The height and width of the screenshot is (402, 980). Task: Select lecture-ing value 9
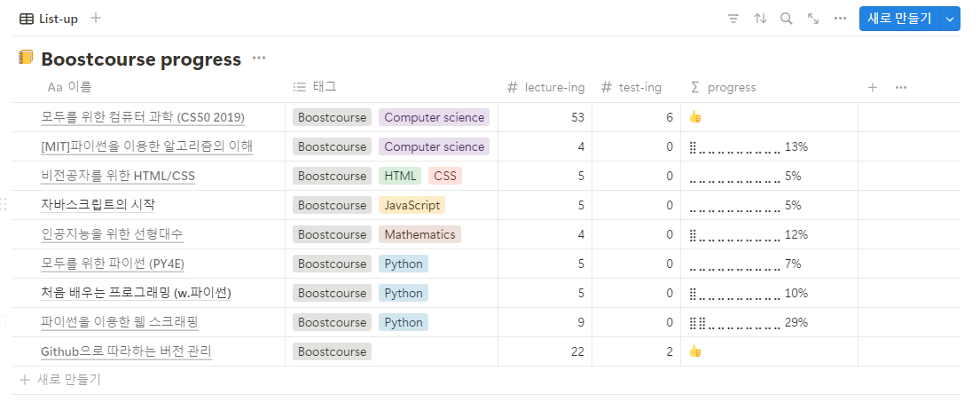tap(581, 323)
